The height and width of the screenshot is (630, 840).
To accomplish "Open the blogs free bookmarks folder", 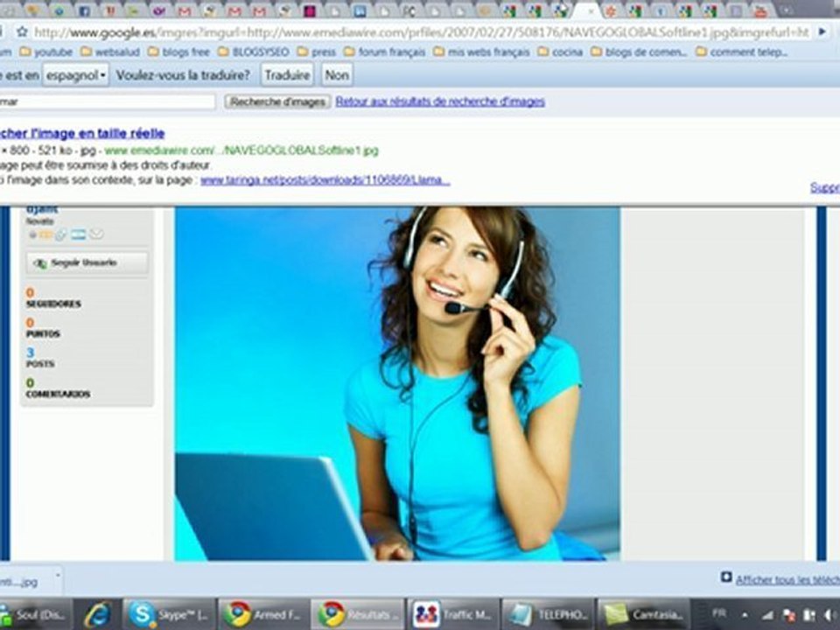I will (x=178, y=52).
